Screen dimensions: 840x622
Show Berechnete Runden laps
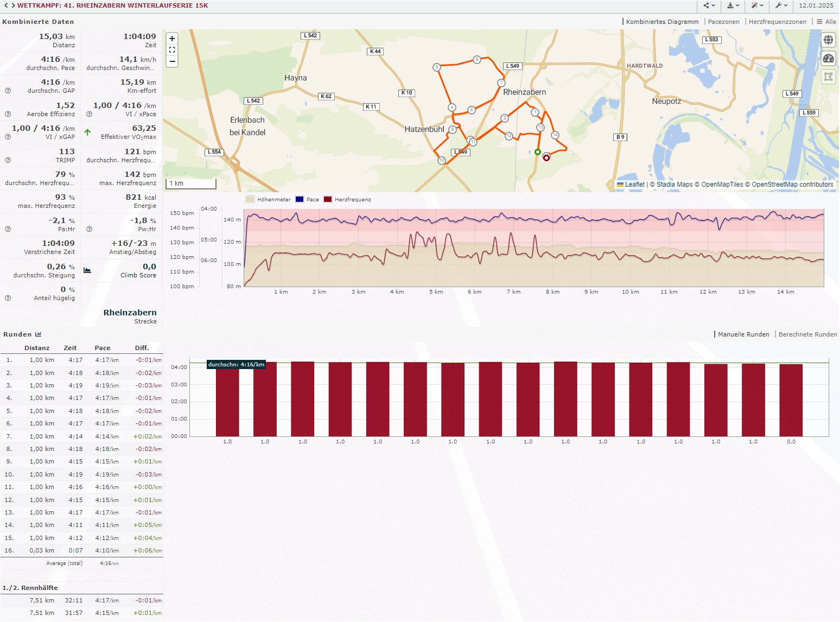(x=807, y=334)
